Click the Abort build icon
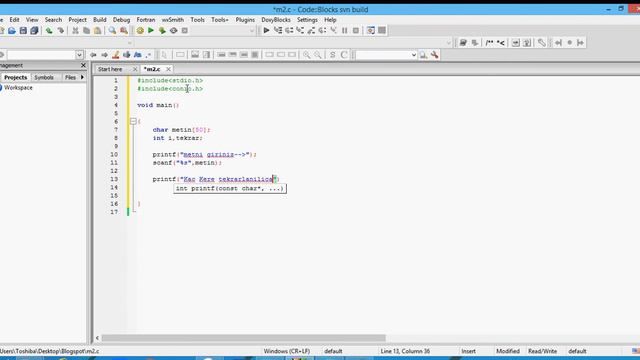Viewport: 640px width, 360px height. pyautogui.click(x=184, y=31)
